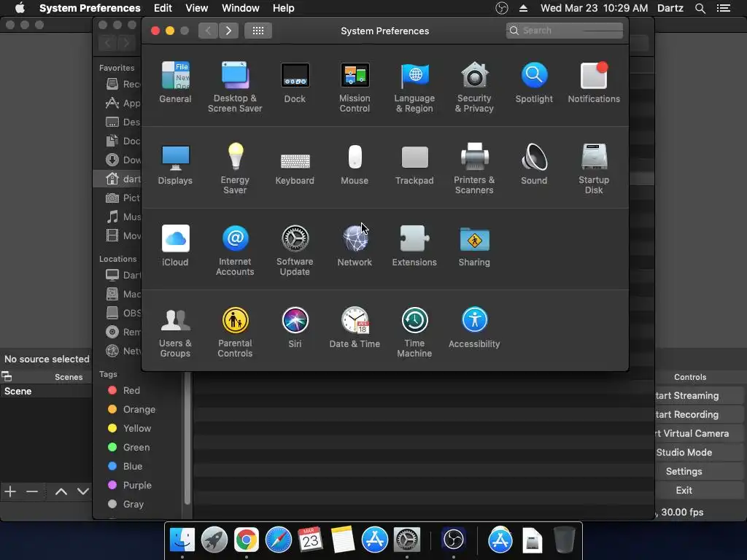Open Extensions preferences
The height and width of the screenshot is (560, 747).
pos(414,246)
